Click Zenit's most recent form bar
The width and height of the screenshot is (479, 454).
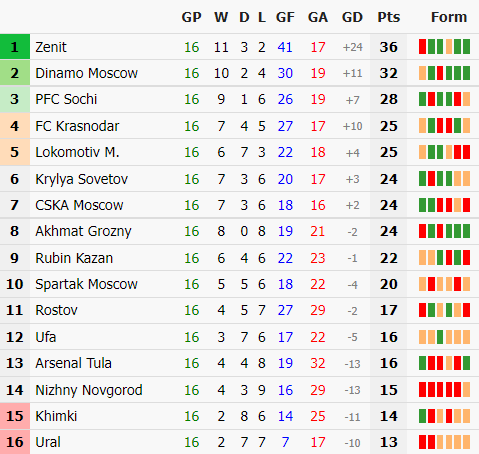click(466, 47)
